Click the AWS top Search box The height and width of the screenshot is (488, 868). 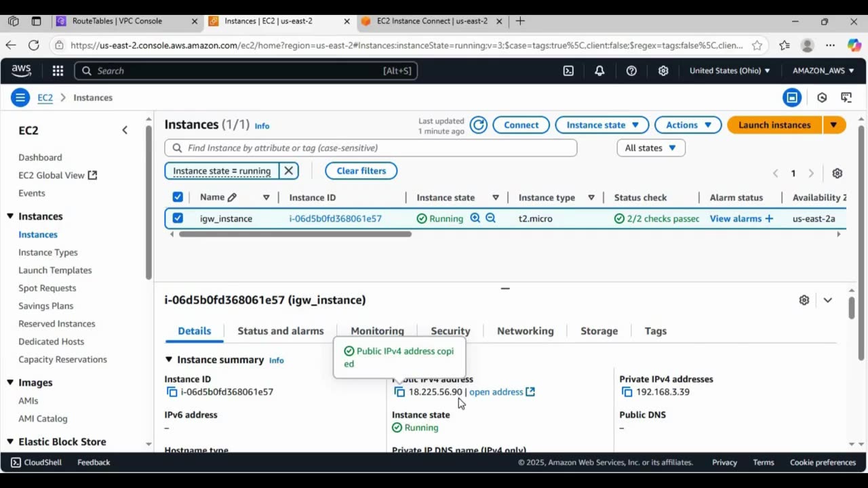246,70
